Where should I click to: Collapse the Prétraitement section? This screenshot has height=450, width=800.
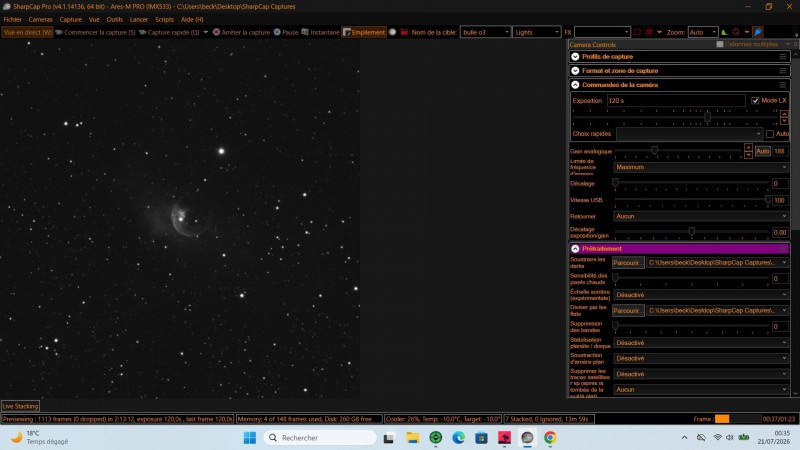tap(576, 249)
